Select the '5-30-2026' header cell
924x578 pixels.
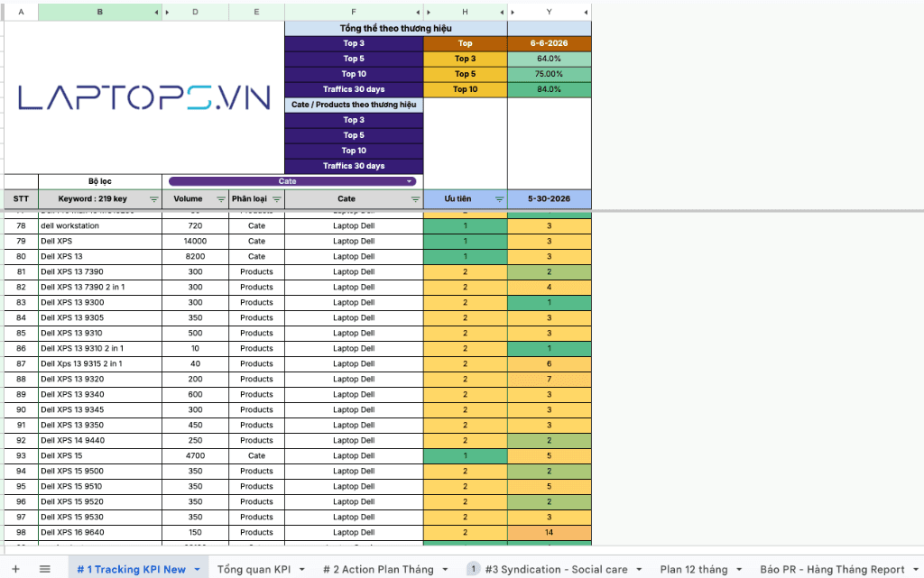[x=550, y=199]
